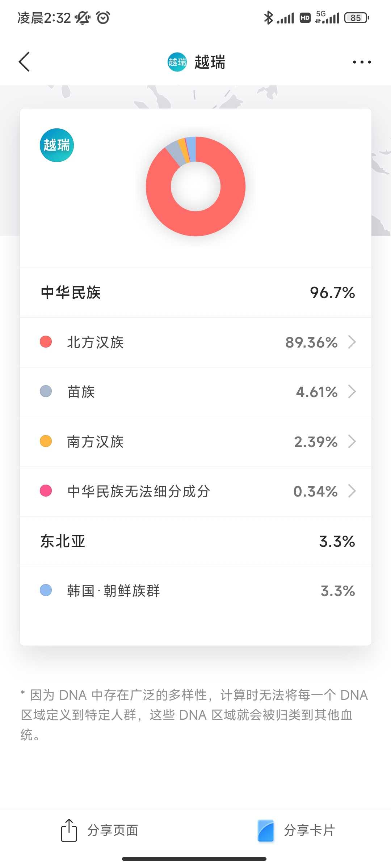The height and width of the screenshot is (868, 391).
Task: Tap the Bluetooth status bar icon
Action: pyautogui.click(x=268, y=17)
